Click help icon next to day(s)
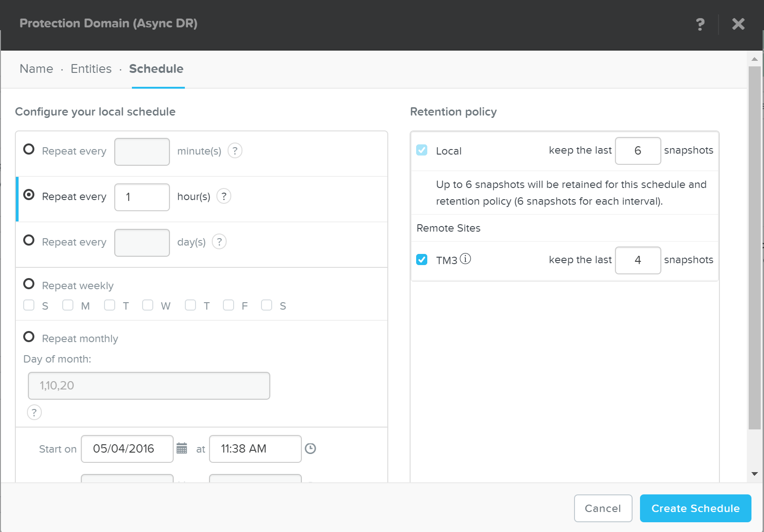The height and width of the screenshot is (532, 764). pos(219,242)
